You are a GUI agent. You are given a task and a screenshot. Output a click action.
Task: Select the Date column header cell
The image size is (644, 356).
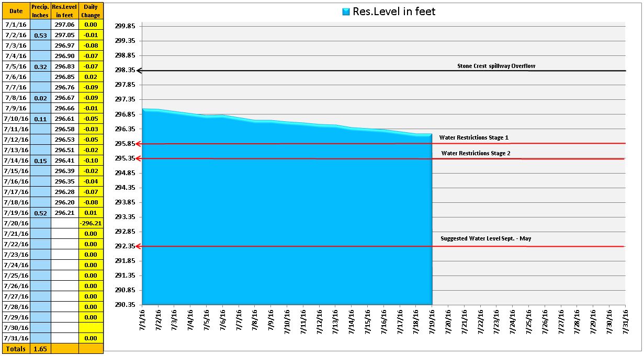16,11
